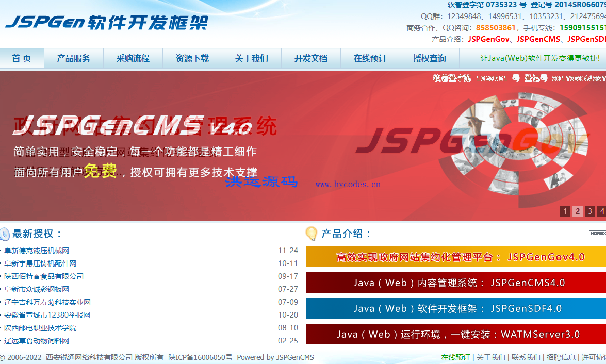The image size is (606, 364).
Task: Open 阜新德克液压机械网 entry
Action: 36,251
